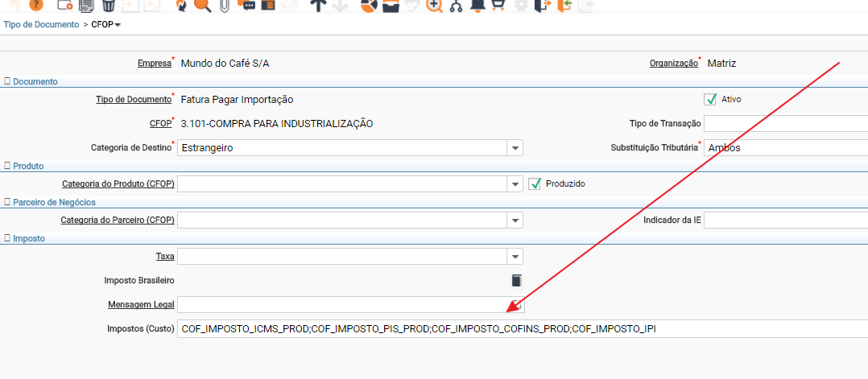
Task: Create a new record via toolbar
Action: 64,5
